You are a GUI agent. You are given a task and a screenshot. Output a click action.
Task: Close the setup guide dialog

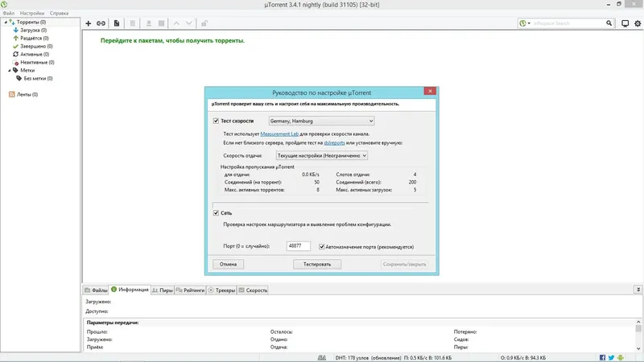[x=430, y=91]
